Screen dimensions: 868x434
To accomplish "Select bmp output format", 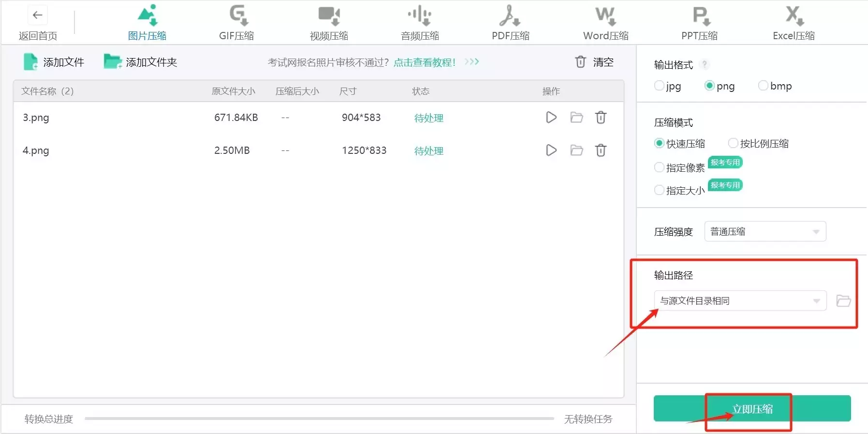I will 775,86.
